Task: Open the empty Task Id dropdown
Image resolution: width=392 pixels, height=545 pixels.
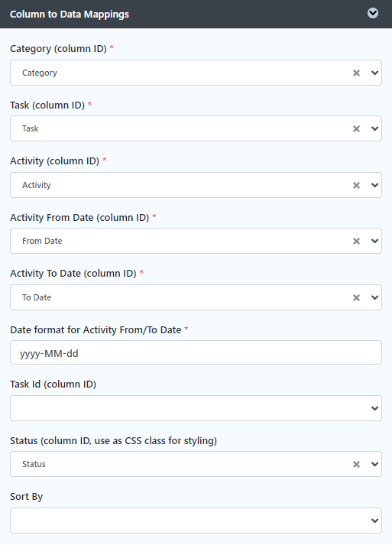Action: pyautogui.click(x=196, y=408)
